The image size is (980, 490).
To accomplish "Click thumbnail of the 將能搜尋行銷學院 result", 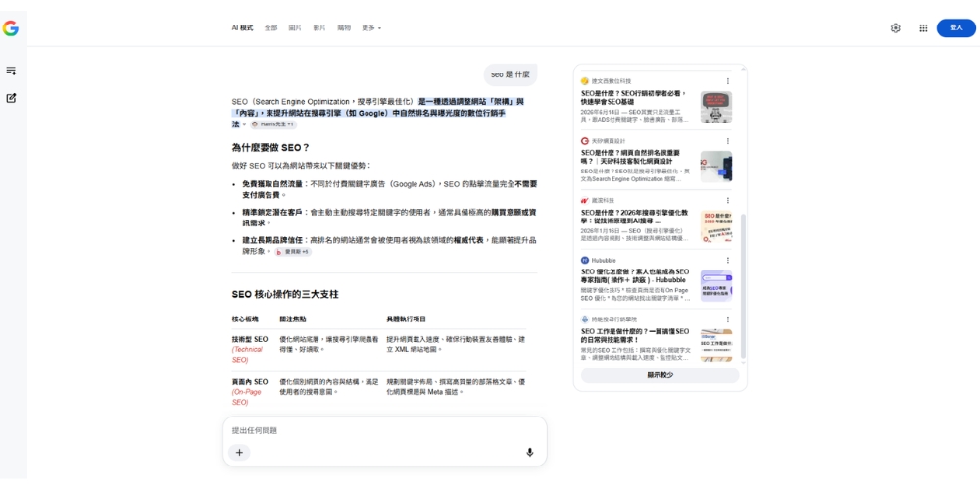I will (715, 345).
